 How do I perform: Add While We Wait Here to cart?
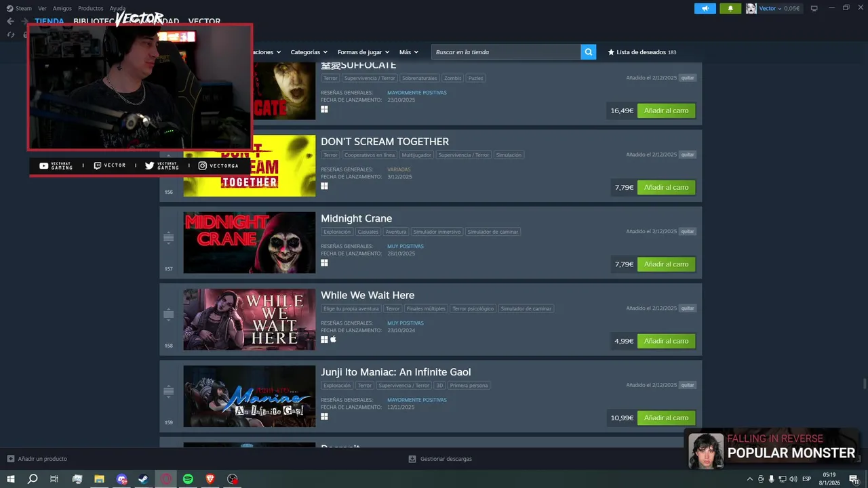point(666,341)
